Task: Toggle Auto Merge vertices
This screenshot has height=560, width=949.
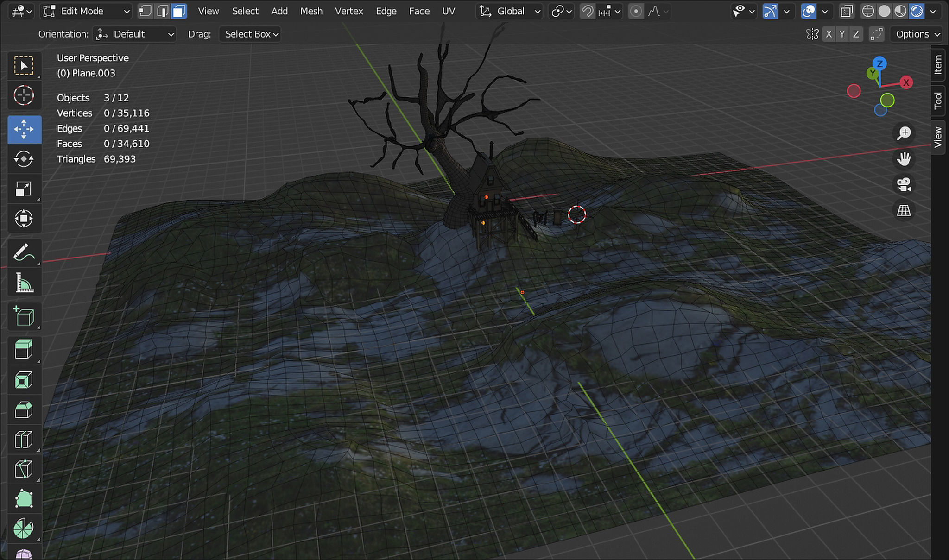Action: (x=876, y=34)
